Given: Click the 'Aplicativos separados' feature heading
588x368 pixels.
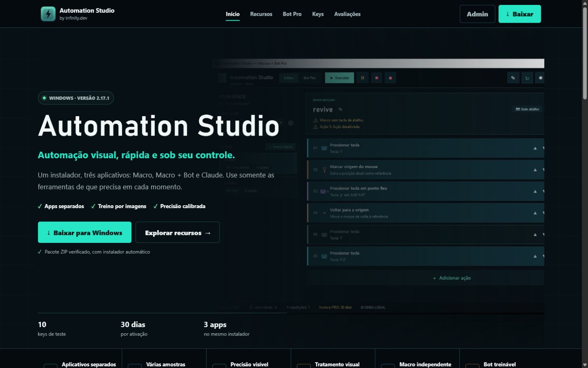Looking at the screenshot, I should coord(89,364).
